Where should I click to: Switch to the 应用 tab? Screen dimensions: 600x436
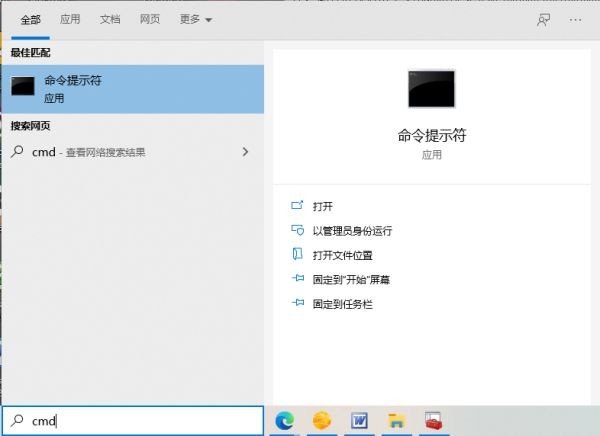[x=70, y=19]
